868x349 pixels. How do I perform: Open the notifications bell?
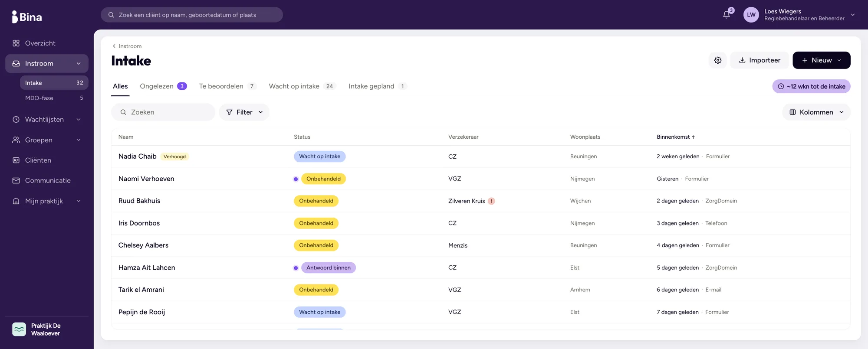click(727, 15)
